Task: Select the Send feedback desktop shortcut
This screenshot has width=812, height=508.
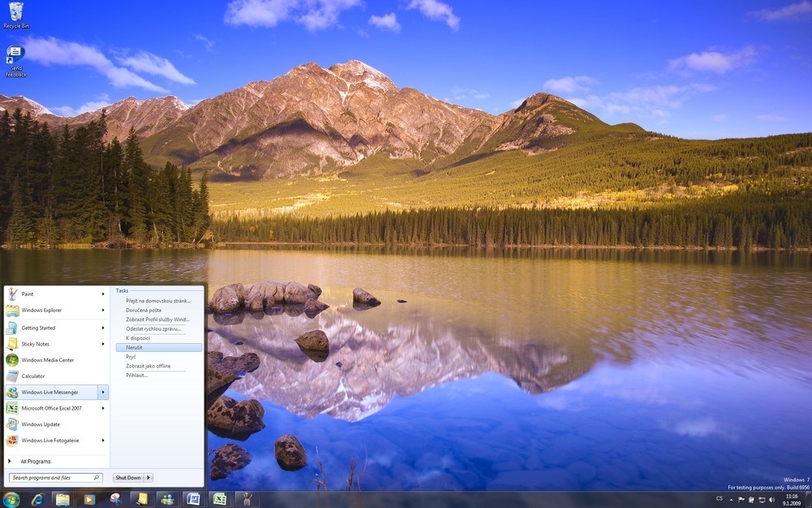Action: 16,61
